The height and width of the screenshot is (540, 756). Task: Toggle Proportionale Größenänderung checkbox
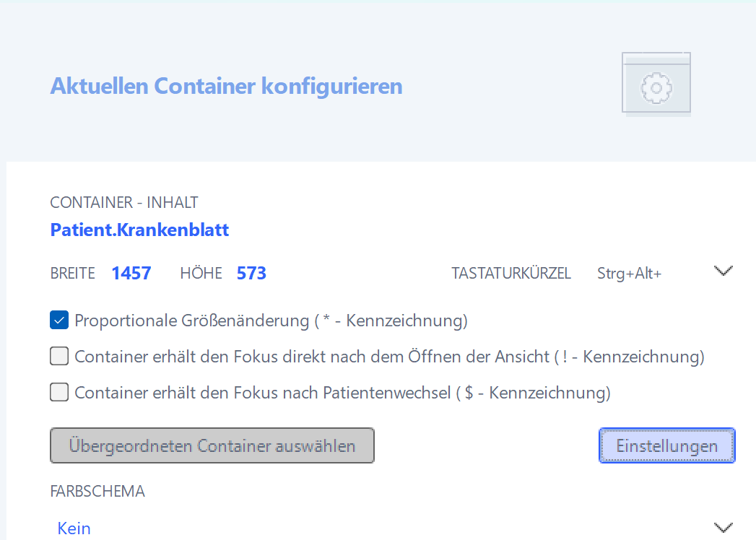tap(59, 320)
